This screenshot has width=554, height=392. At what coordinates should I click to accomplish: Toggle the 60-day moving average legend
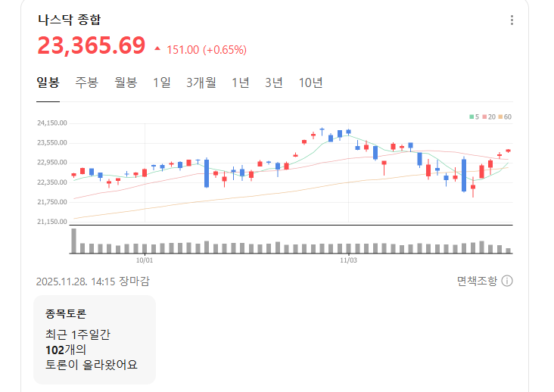tap(505, 117)
